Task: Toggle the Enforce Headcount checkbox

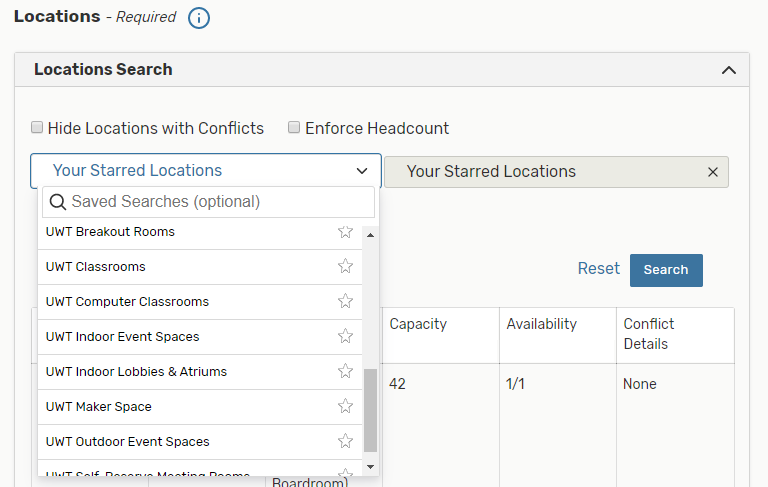Action: pyautogui.click(x=294, y=128)
